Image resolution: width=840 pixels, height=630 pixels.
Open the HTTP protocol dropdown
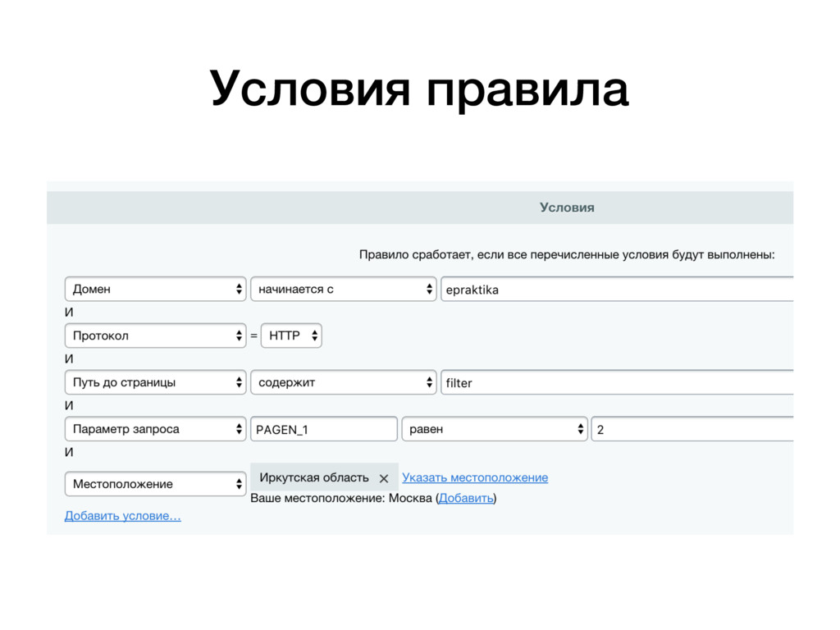[x=291, y=336]
